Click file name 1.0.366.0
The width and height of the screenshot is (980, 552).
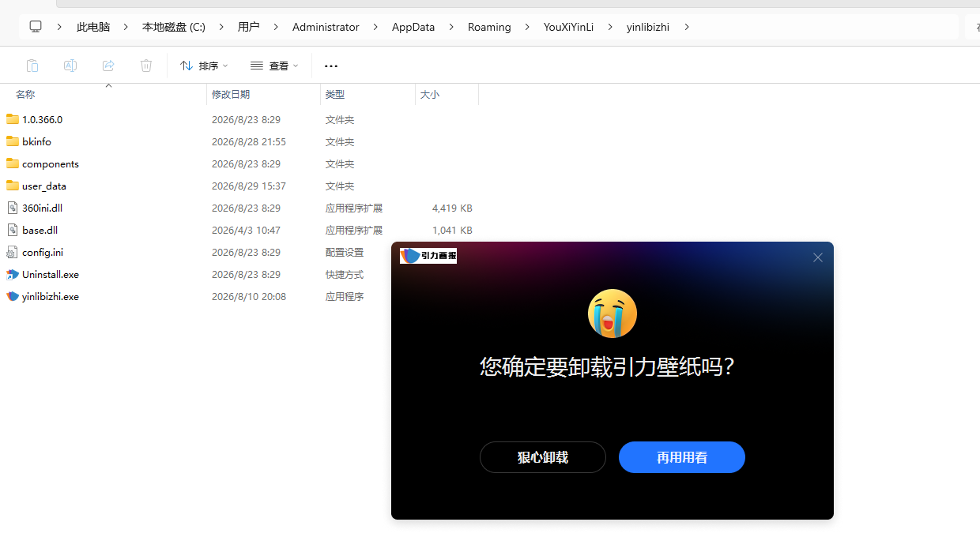click(42, 119)
